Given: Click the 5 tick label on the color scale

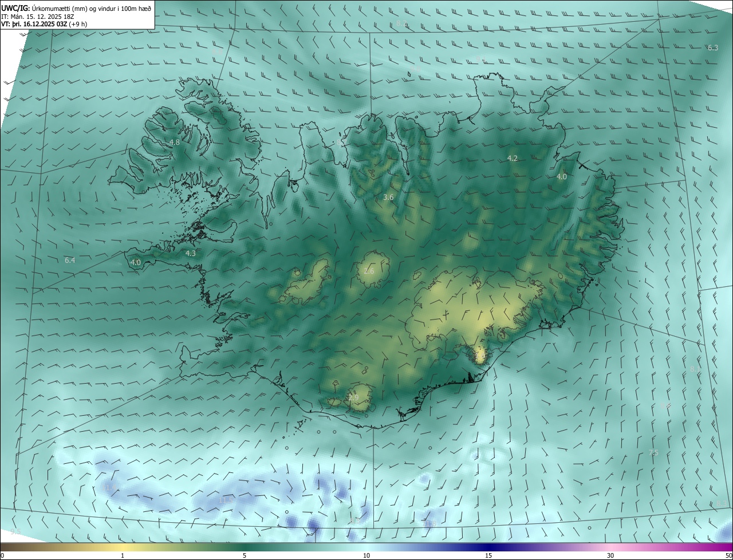Looking at the screenshot, I should click(x=245, y=555).
